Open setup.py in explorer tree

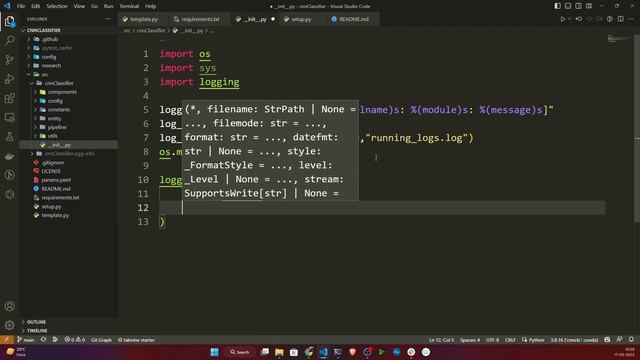click(51, 207)
